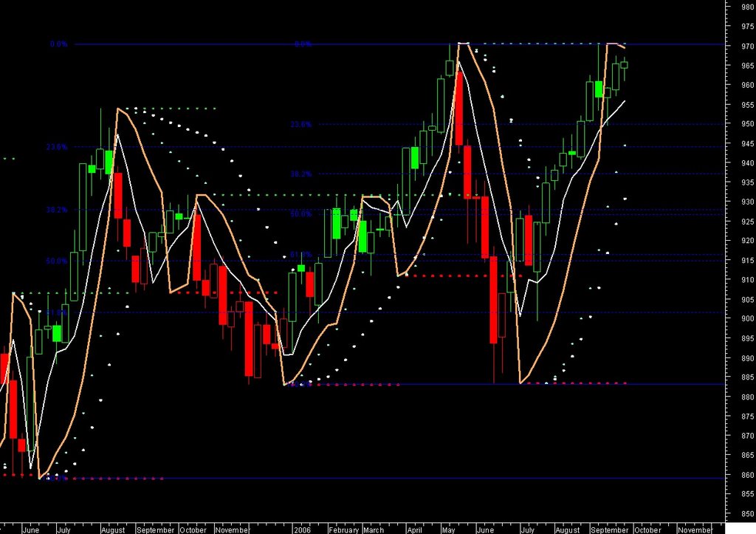Click the 0.0% Fibonacci label above 2006
756x534 pixels.
point(303,44)
